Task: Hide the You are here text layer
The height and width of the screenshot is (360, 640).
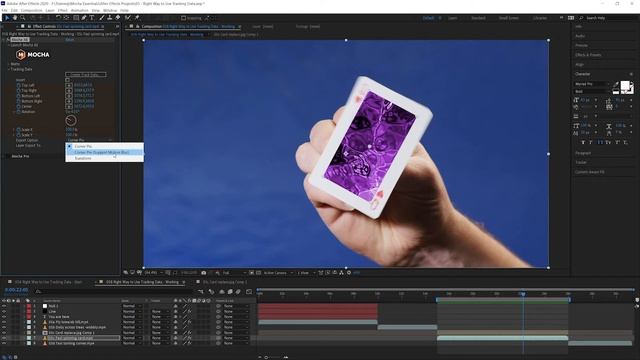Action: [4, 316]
